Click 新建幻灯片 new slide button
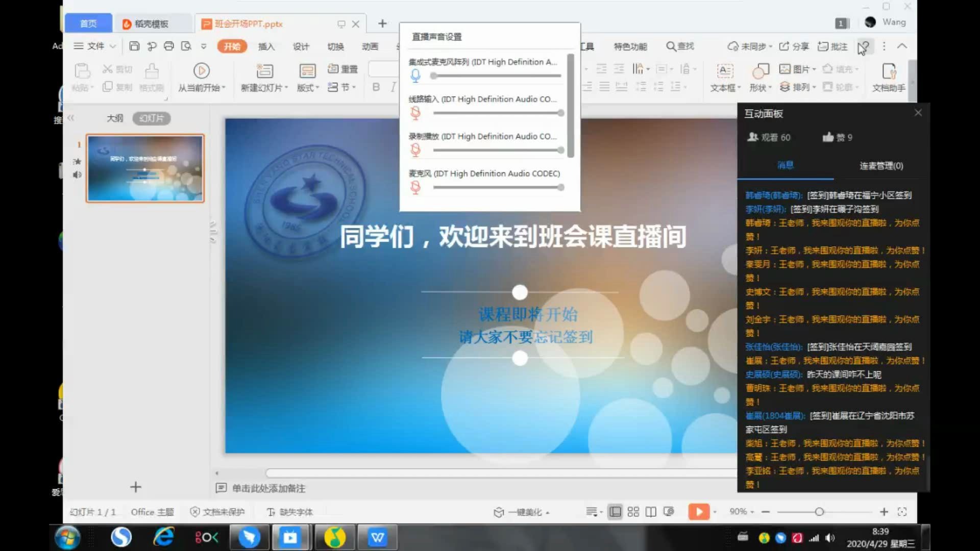 point(262,77)
